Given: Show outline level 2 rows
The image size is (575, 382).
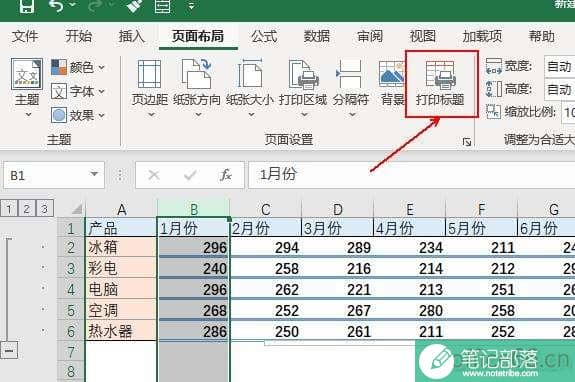Looking at the screenshot, I should (x=26, y=209).
